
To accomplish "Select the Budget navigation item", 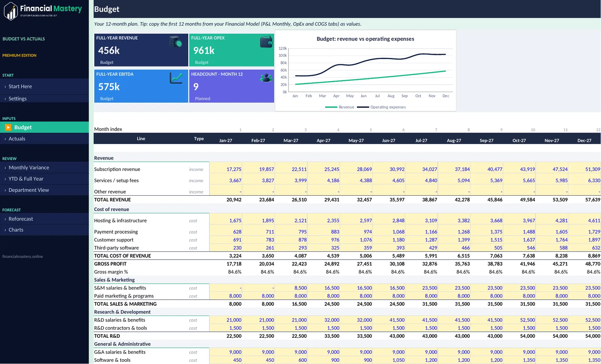I will point(44,127).
